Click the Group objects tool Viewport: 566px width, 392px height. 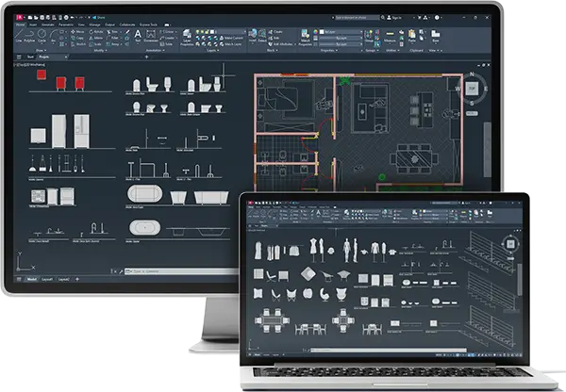click(369, 37)
